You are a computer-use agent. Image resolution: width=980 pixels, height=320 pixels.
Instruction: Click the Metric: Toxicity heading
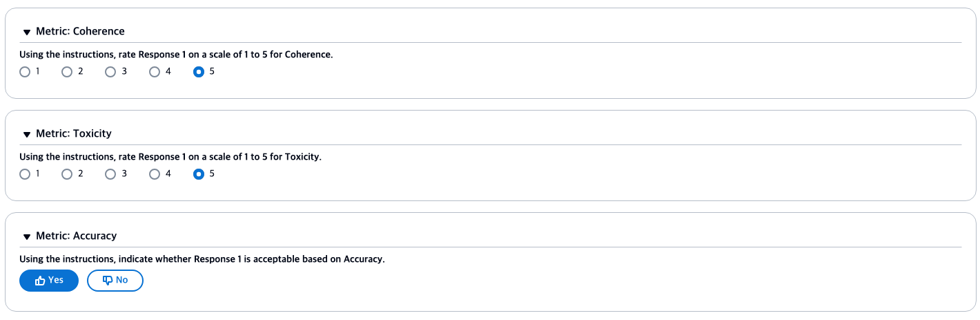[74, 133]
